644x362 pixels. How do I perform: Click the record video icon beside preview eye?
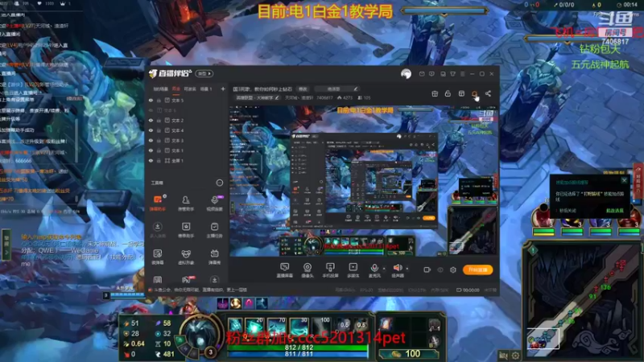[x=427, y=269]
